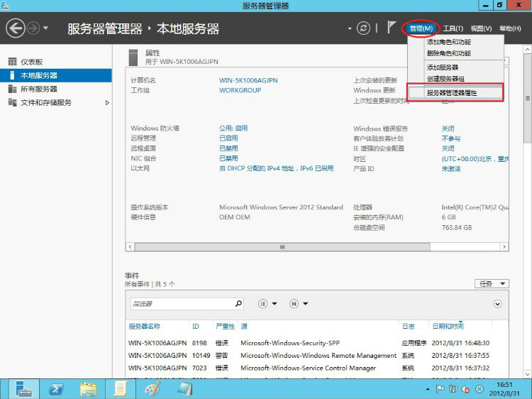
Task: Click the muted volume tray icon
Action: click(x=465, y=389)
